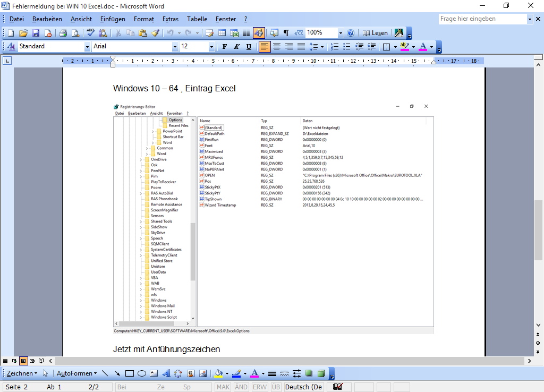Open the Einfügen menu
Viewport: 544px width, 392px height.
pyautogui.click(x=113, y=19)
